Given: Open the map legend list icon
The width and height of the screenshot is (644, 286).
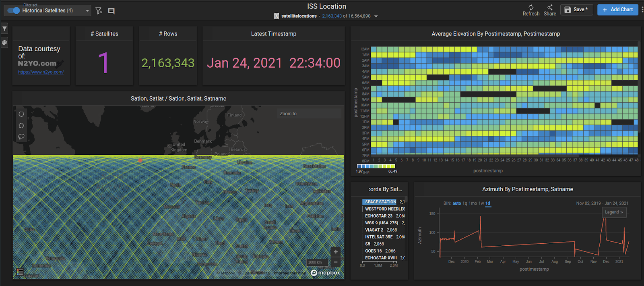Looking at the screenshot, I should click(20, 272).
